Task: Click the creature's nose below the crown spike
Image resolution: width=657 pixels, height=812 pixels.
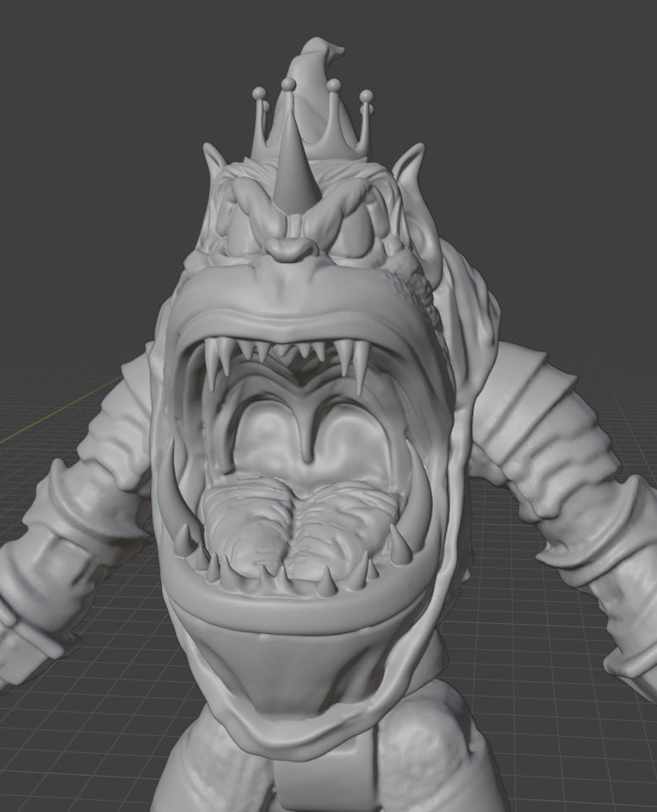Action: point(288,248)
